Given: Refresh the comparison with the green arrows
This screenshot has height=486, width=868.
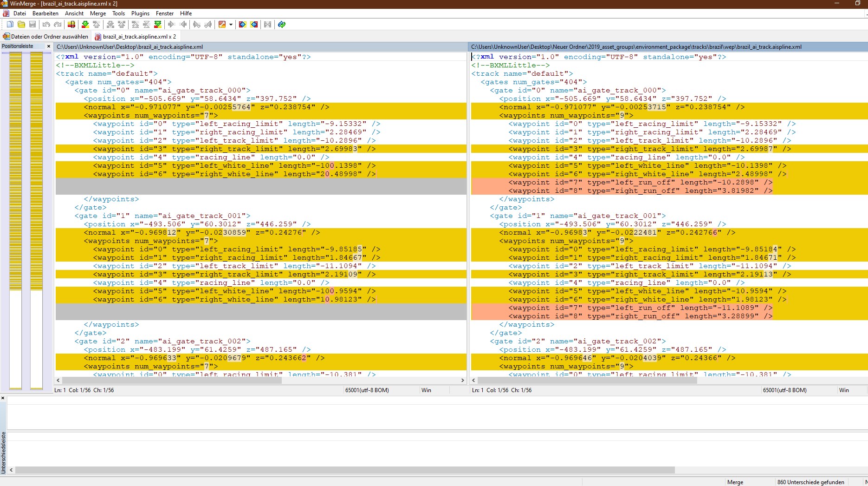Looking at the screenshot, I should pos(282,24).
